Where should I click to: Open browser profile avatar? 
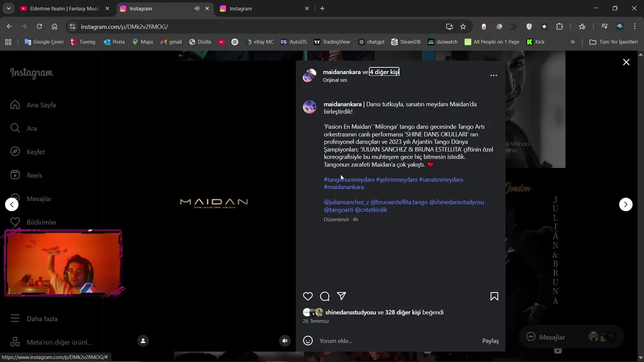(620, 27)
